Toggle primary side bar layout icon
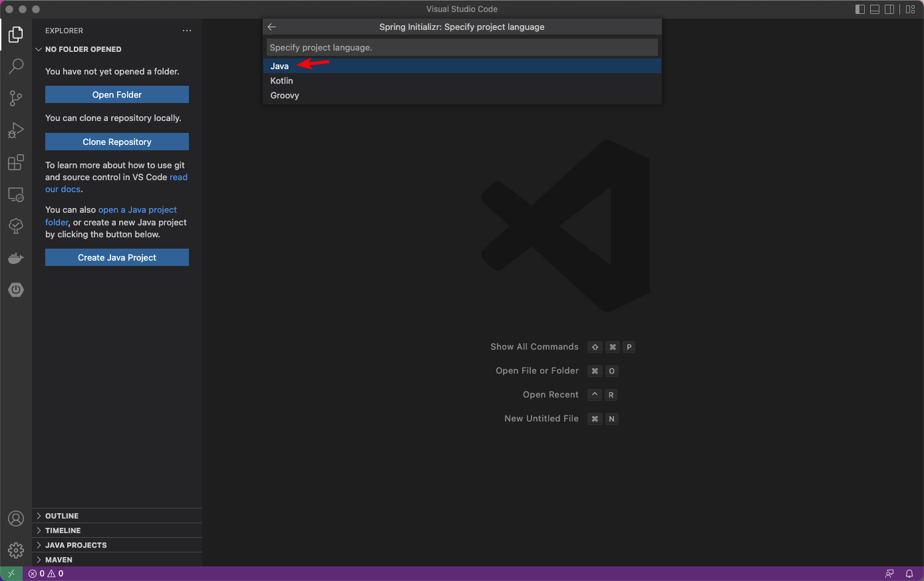The width and height of the screenshot is (924, 581). coord(860,9)
